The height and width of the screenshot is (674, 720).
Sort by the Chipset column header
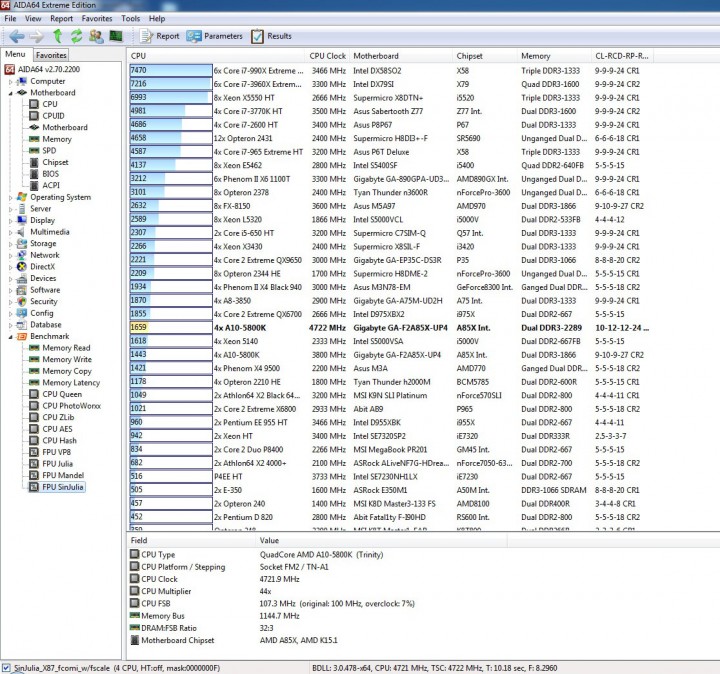pyautogui.click(x=484, y=56)
